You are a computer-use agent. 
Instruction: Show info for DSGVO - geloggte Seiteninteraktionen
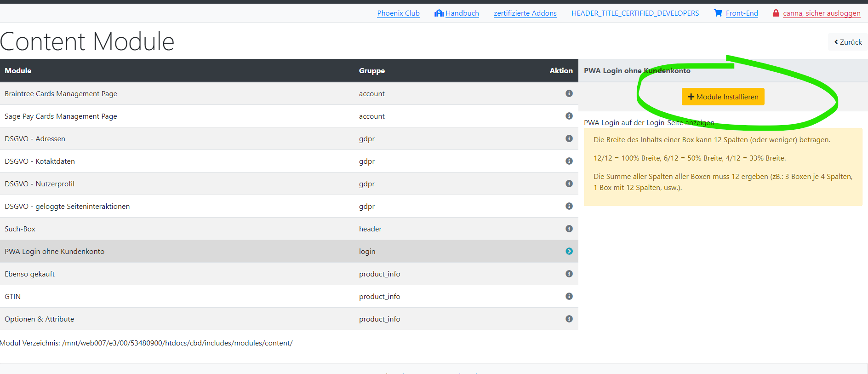pyautogui.click(x=569, y=206)
